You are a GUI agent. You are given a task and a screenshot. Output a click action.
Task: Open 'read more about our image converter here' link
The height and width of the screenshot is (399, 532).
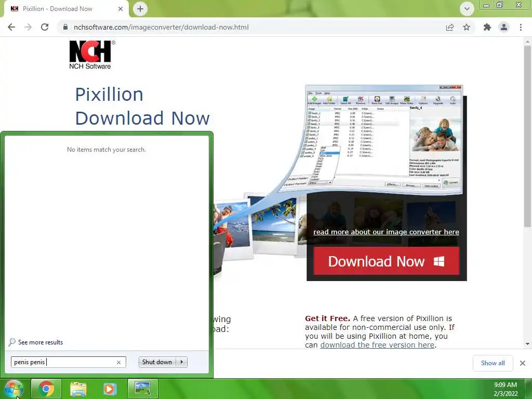pos(386,232)
